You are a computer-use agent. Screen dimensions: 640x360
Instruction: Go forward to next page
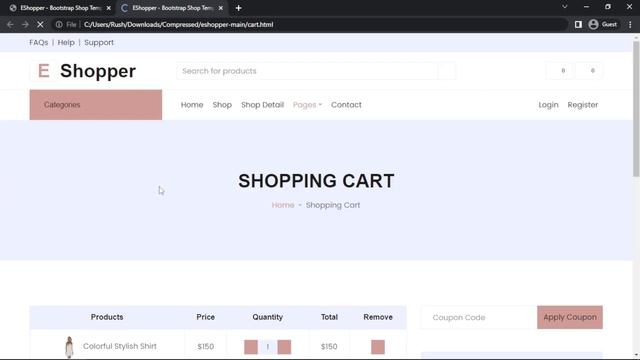point(25,24)
